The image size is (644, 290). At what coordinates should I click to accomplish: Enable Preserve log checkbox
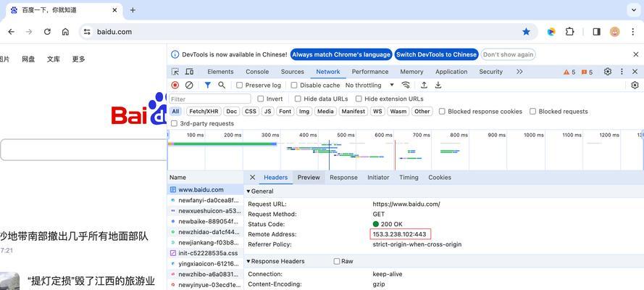click(x=240, y=85)
